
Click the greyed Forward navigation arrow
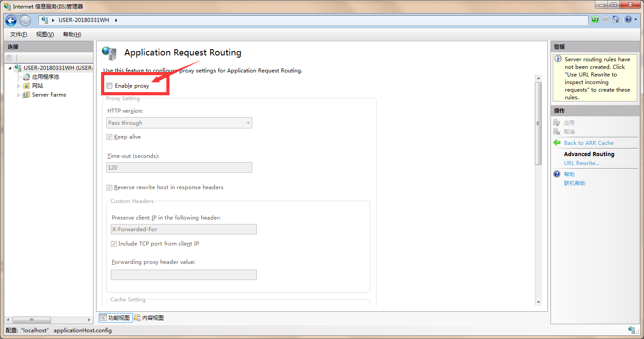coord(25,20)
